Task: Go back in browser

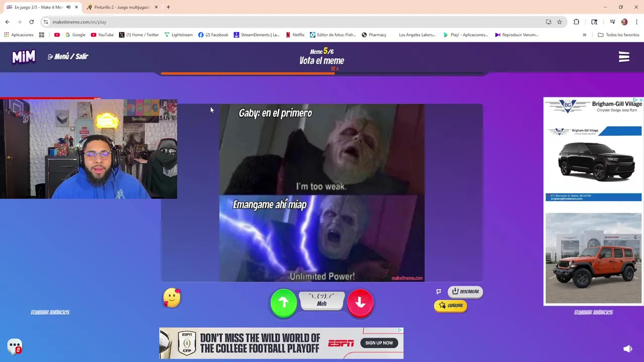Action: tap(8, 22)
